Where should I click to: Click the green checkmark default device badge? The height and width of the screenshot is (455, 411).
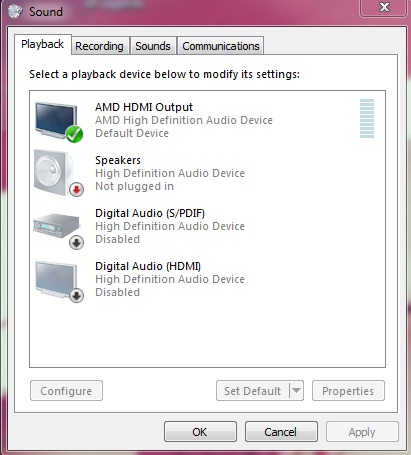click(x=74, y=134)
